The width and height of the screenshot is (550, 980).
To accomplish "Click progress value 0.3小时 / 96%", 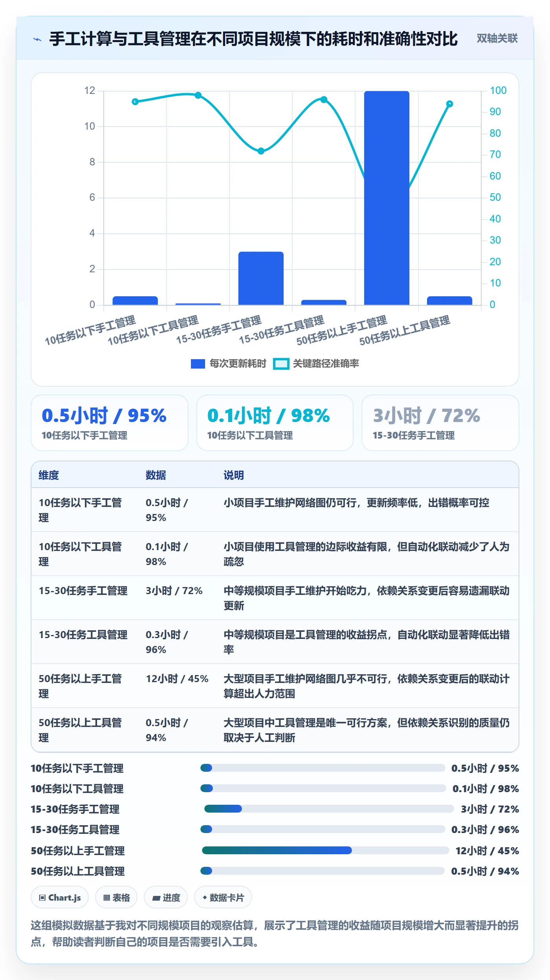I will pos(485,830).
